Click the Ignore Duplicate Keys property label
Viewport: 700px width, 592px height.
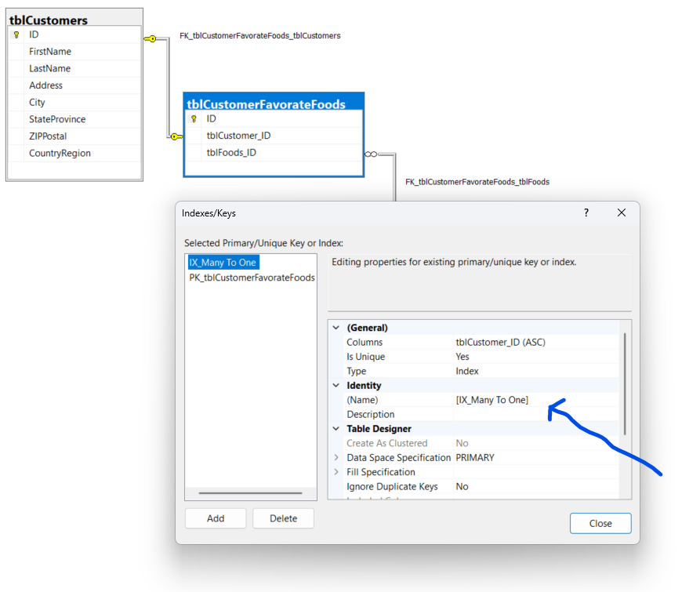(392, 487)
